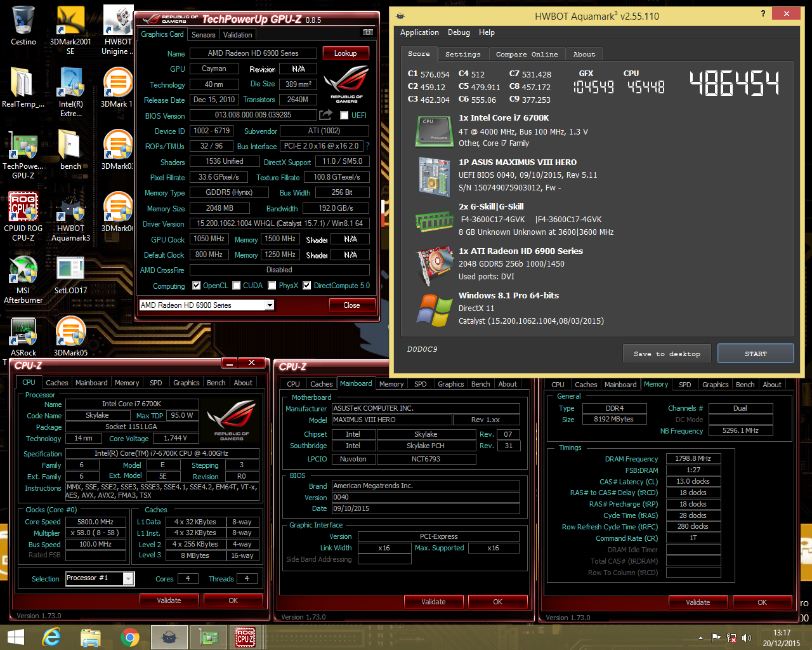The image size is (812, 650).
Task: Click the DRAM Frequency value 1798.8 MHz
Action: pyautogui.click(x=693, y=458)
